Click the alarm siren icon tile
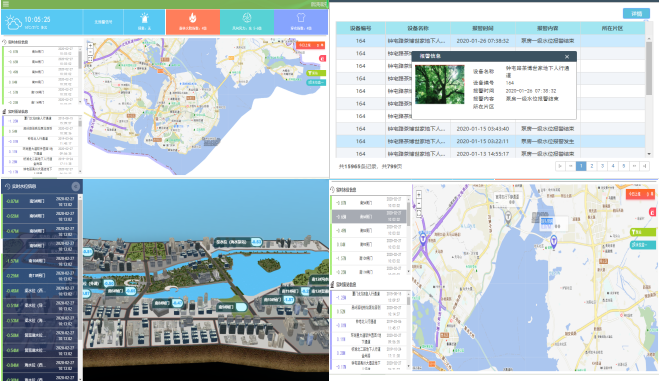This screenshot has width=659, height=381. pos(144,22)
